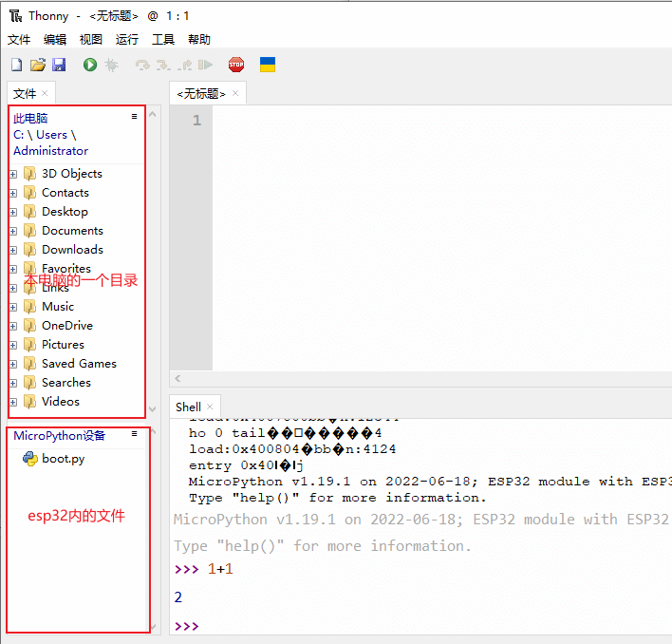The width and height of the screenshot is (672, 644).
Task: Expand the 3D Objects folder
Action: point(13,174)
